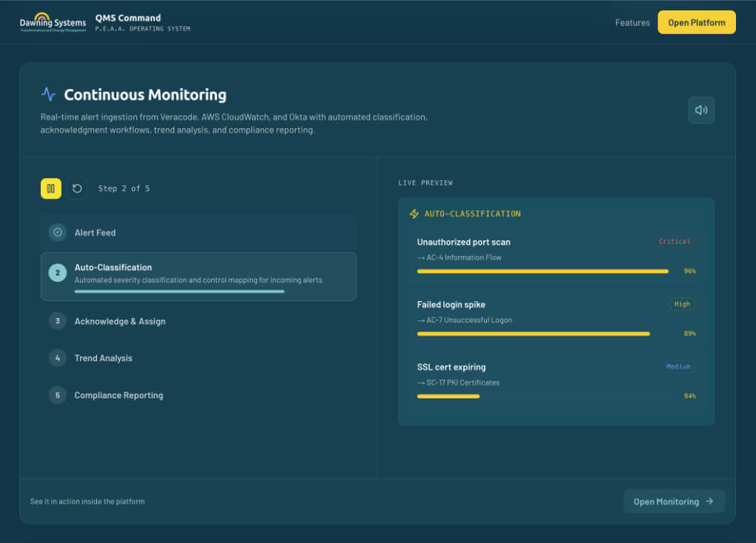Screen dimensions: 756x543
Task: Toggle the speaker audio icon in the header
Action: tap(700, 109)
